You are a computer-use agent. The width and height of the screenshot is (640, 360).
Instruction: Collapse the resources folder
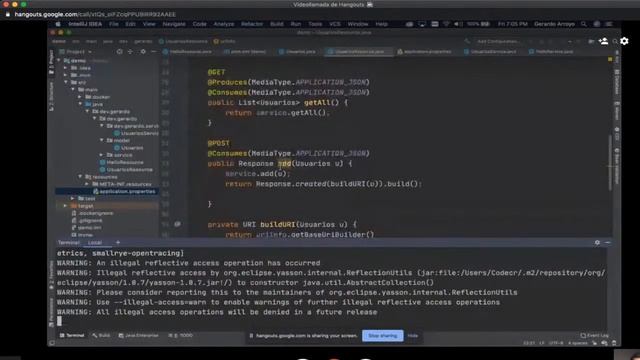click(80, 176)
